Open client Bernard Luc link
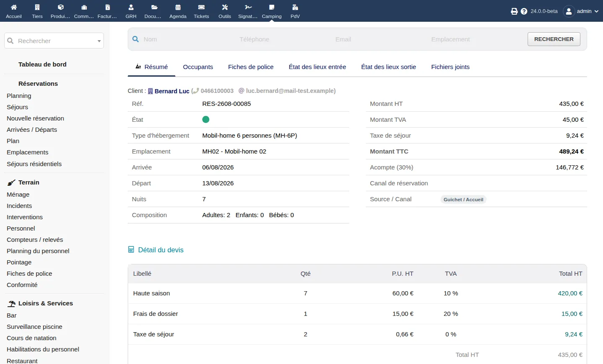The height and width of the screenshot is (364, 603). (x=172, y=91)
